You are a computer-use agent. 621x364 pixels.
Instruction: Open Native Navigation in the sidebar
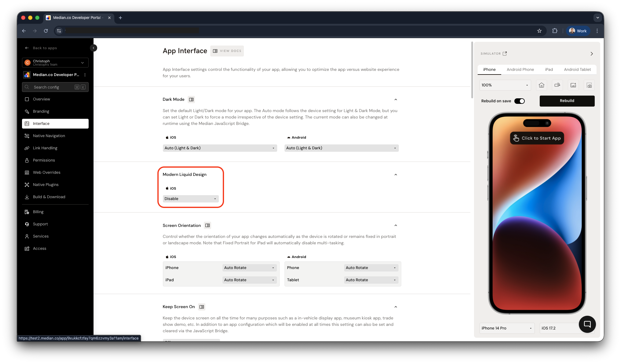pos(49,136)
